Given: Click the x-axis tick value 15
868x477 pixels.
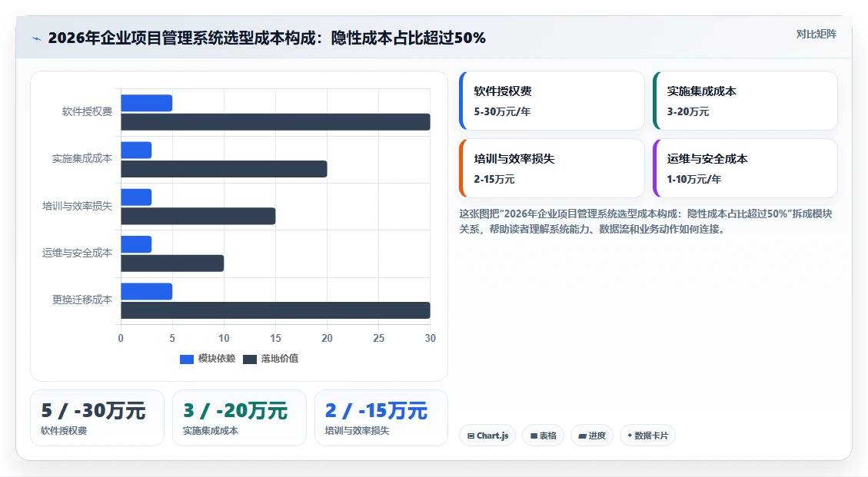Looking at the screenshot, I should (276, 338).
